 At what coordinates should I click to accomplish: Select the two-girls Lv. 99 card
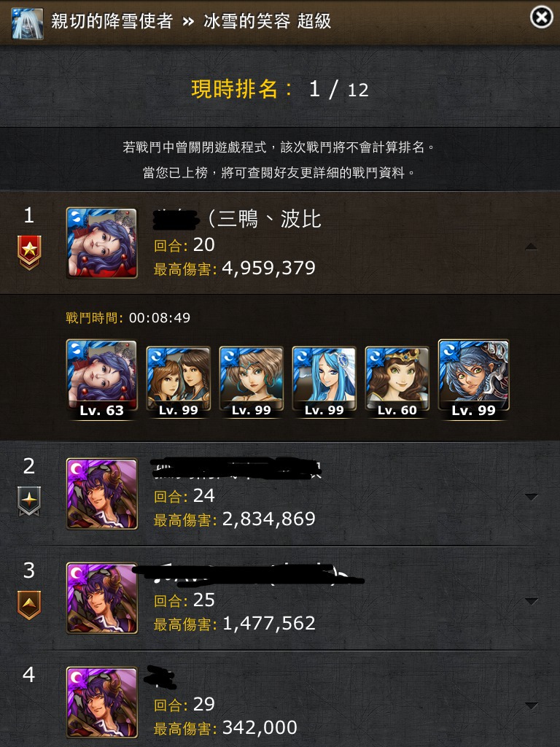coord(178,382)
